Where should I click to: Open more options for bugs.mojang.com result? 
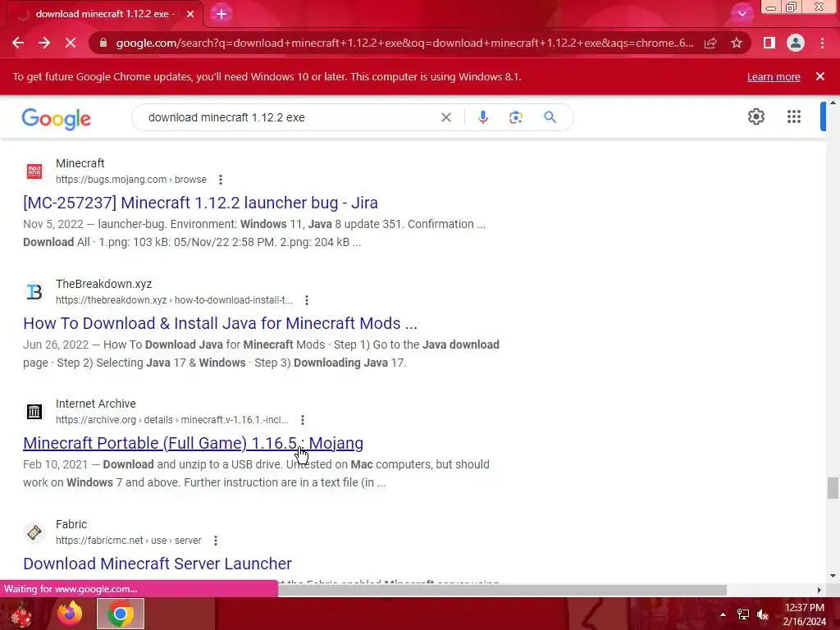coord(220,180)
